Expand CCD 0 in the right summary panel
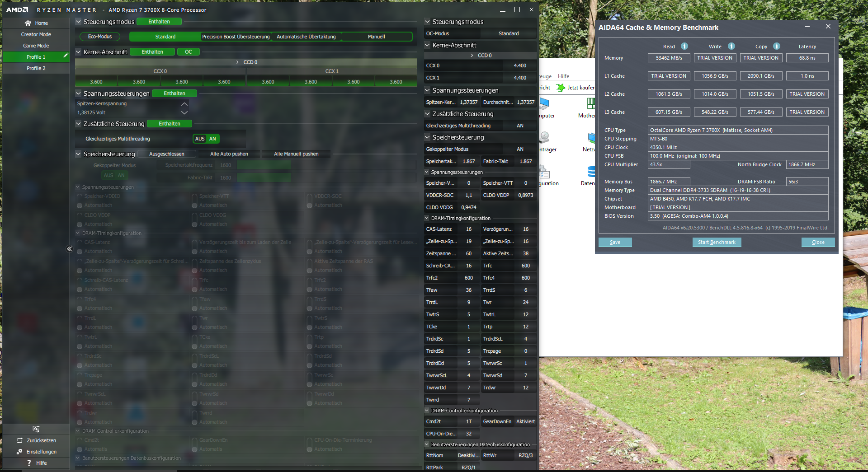Screen dimensions: 868x472 click(472, 56)
